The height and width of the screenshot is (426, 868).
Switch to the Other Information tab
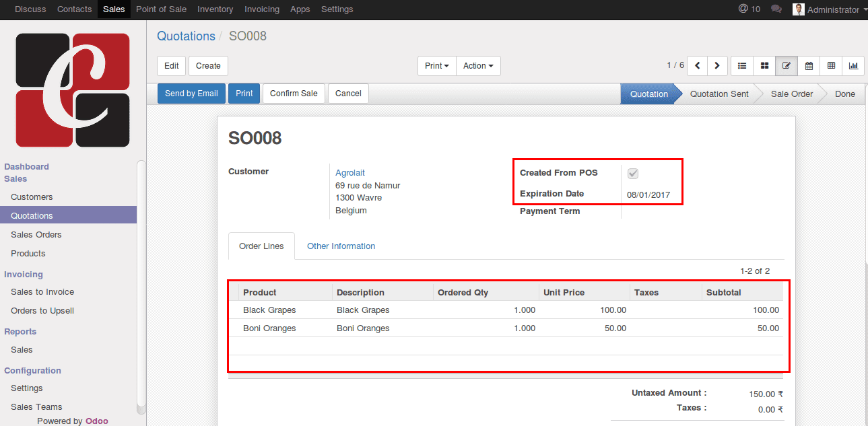[341, 246]
